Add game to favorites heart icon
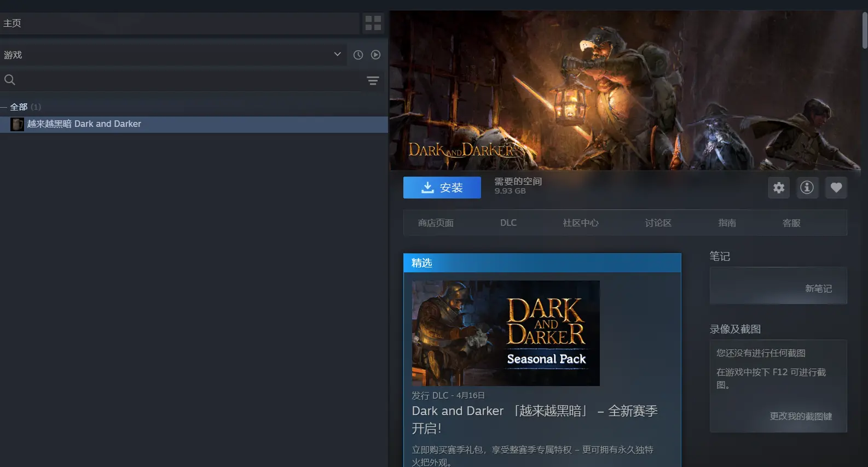 836,188
